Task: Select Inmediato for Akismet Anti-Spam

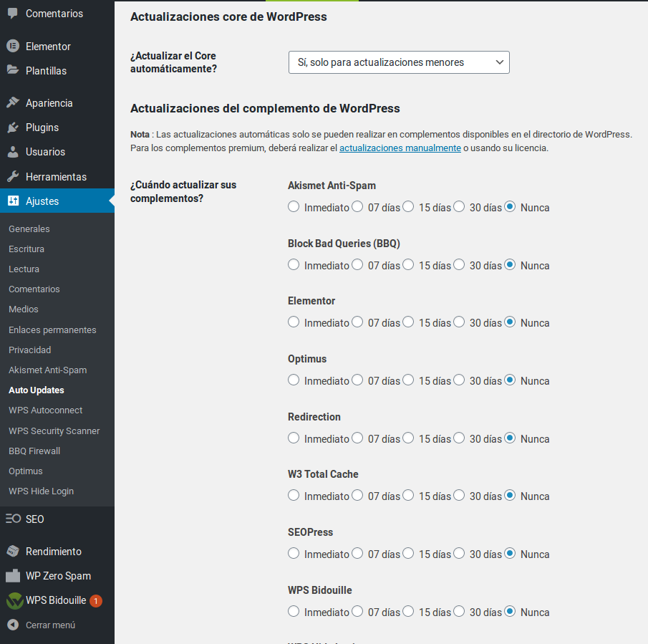Action: (294, 206)
